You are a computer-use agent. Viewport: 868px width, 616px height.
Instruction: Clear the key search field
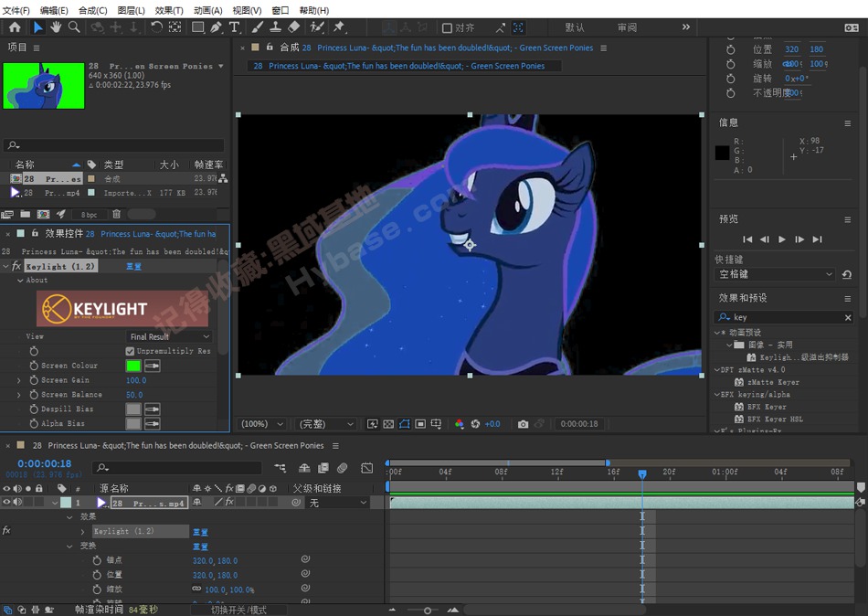pyautogui.click(x=848, y=317)
